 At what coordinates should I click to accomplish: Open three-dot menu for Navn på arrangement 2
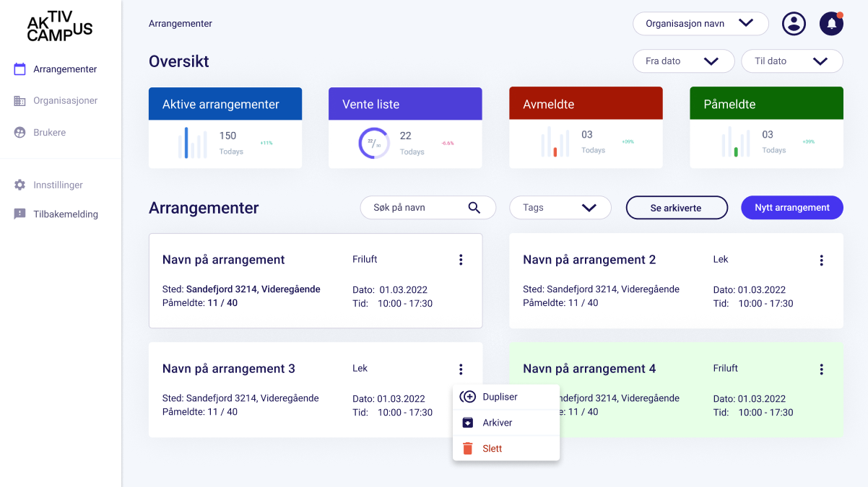(821, 260)
